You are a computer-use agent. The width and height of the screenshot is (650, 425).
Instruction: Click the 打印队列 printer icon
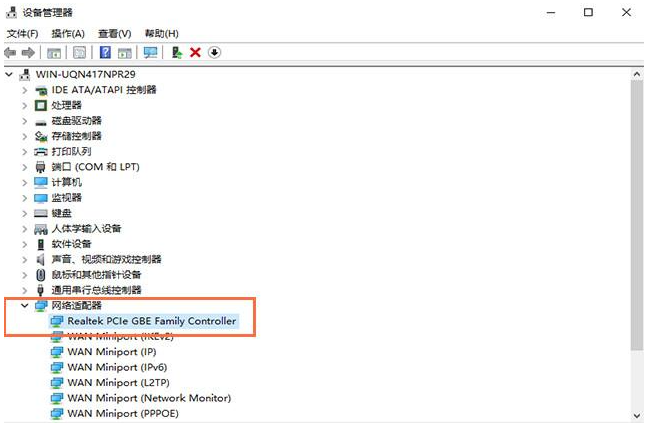pos(41,152)
